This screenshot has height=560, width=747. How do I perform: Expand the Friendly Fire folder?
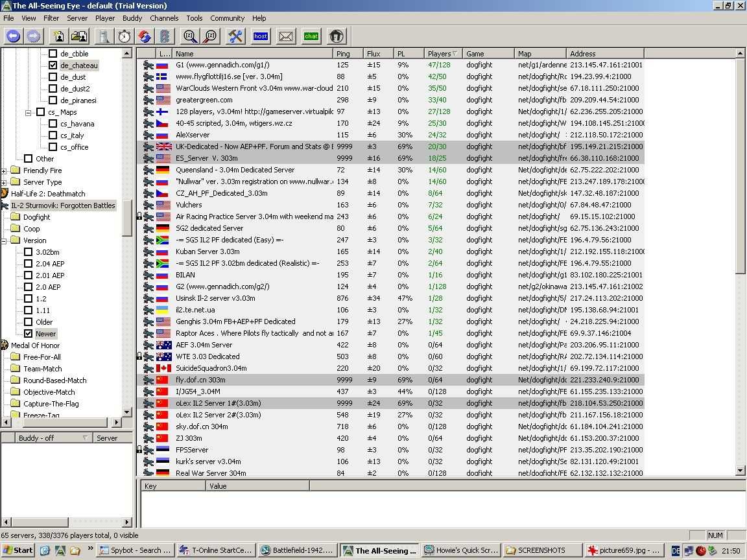click(x=5, y=170)
